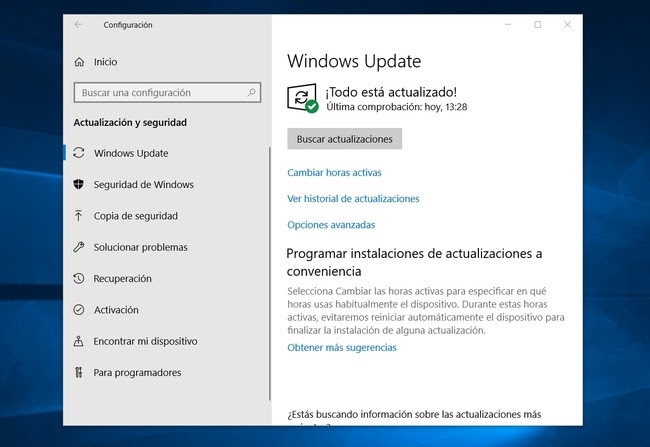Open the Recuperación section
The width and height of the screenshot is (650, 447).
pyautogui.click(x=122, y=279)
